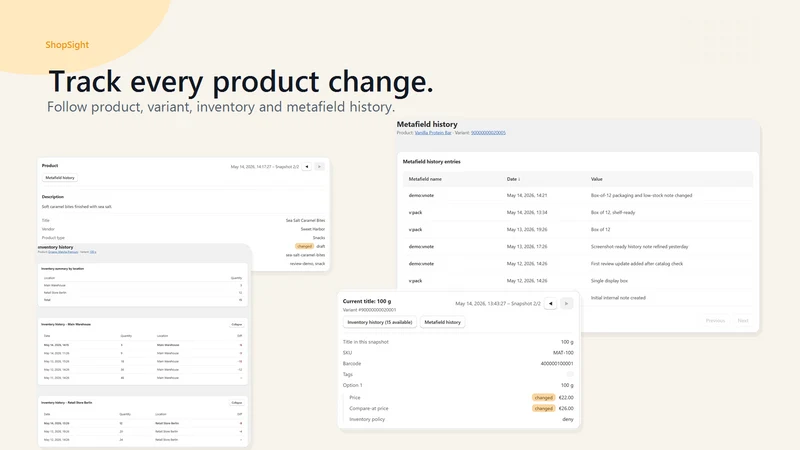Viewport: 800px width, 450px height.
Task: Sort metafield entries by Date column arrow
Action: point(519,179)
